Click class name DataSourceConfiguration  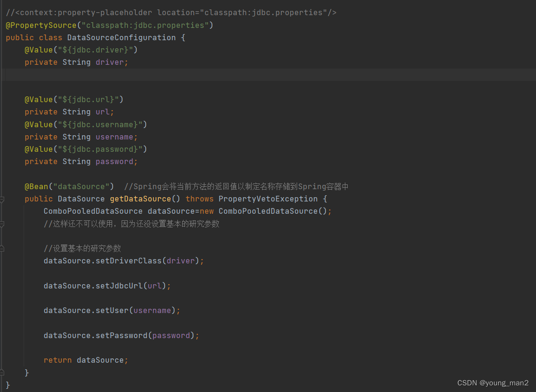(122, 38)
